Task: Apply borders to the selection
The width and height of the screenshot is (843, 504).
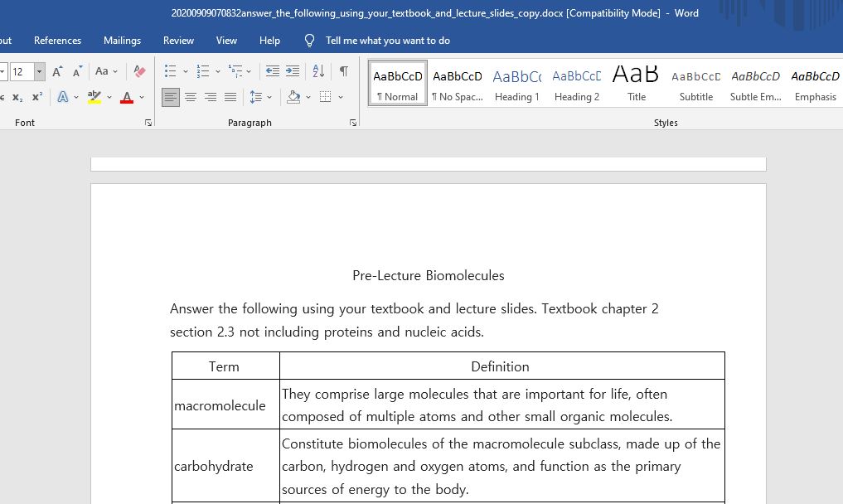Action: (x=325, y=97)
